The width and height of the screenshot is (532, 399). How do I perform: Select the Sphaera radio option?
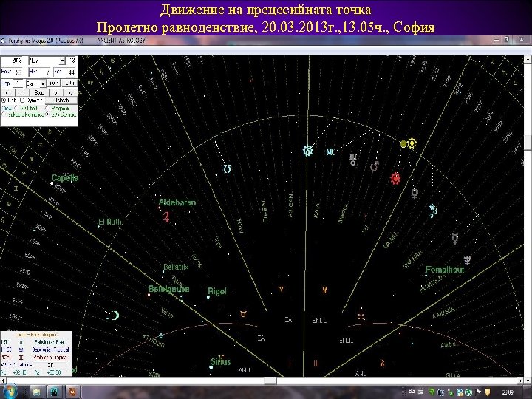pos(4,115)
